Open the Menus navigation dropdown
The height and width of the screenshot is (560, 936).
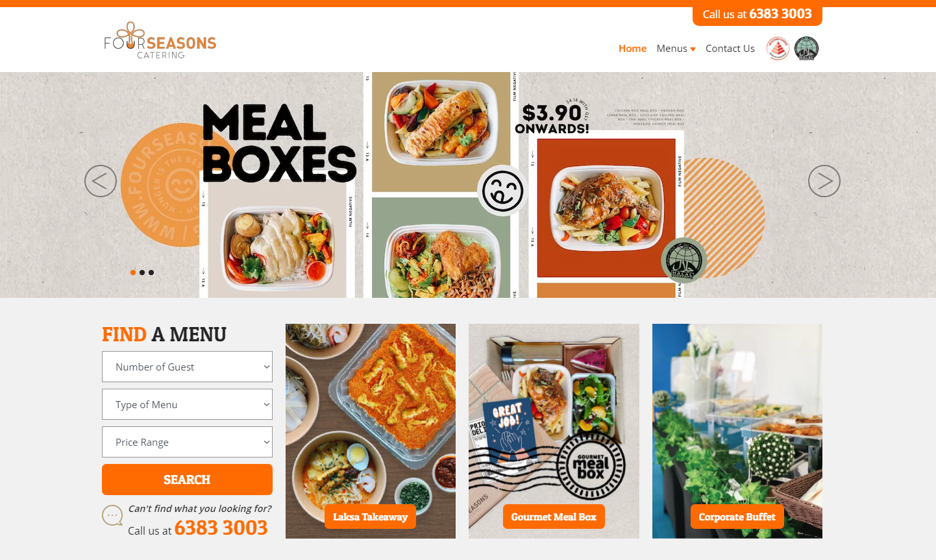tap(676, 49)
